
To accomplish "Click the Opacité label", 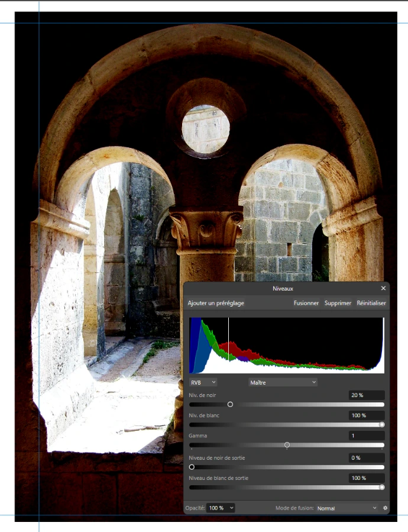I will [x=195, y=508].
